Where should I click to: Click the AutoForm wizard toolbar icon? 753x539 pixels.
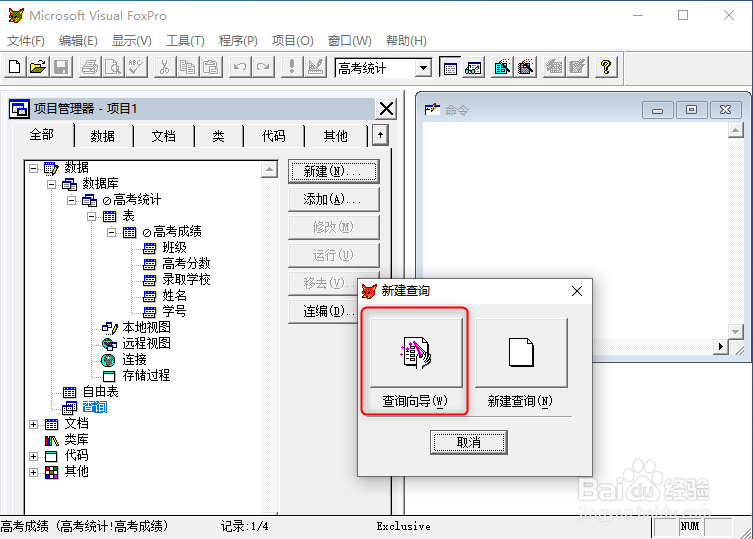pyautogui.click(x=554, y=67)
